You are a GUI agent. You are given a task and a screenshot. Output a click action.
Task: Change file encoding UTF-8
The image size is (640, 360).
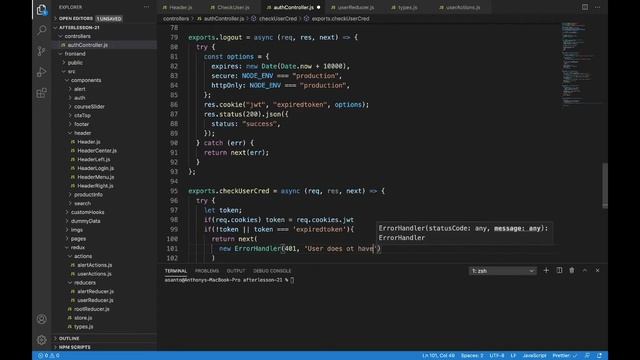[497, 356]
